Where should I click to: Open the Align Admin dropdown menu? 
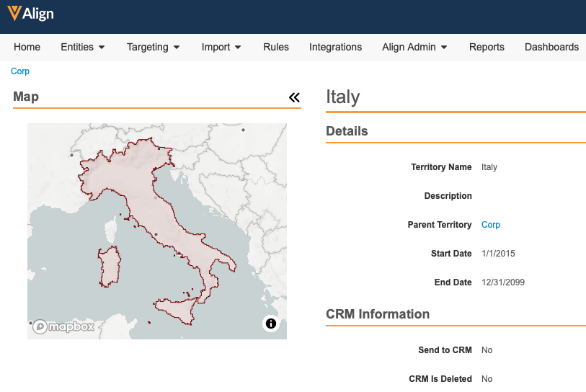414,47
